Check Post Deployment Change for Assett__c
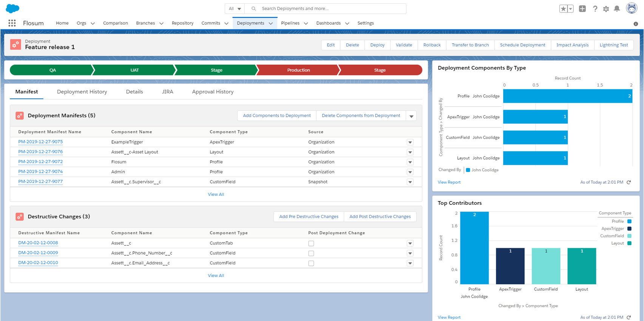644x321 pixels. (311, 243)
